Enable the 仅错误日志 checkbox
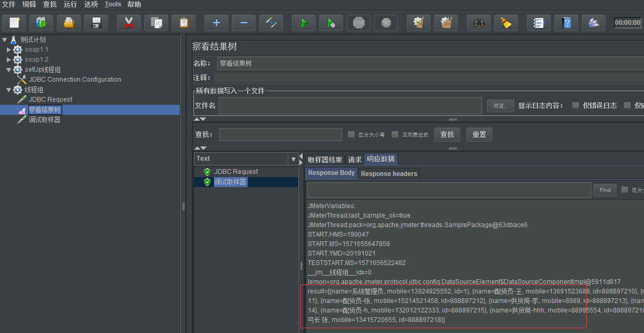The height and width of the screenshot is (333, 644). pos(575,105)
